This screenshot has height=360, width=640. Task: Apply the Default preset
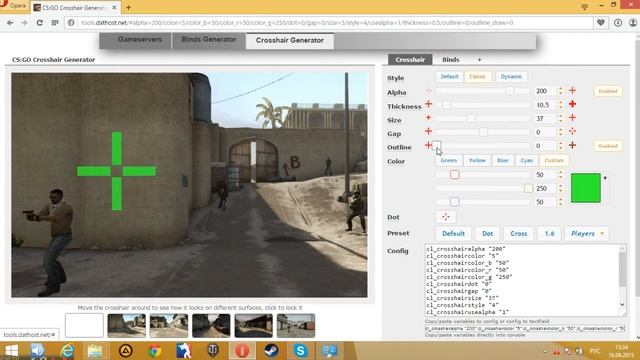[x=453, y=233]
